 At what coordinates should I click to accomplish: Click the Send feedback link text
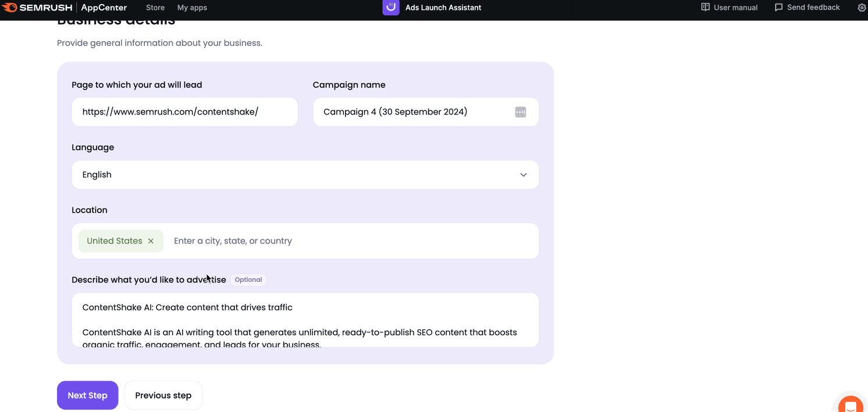coord(813,8)
